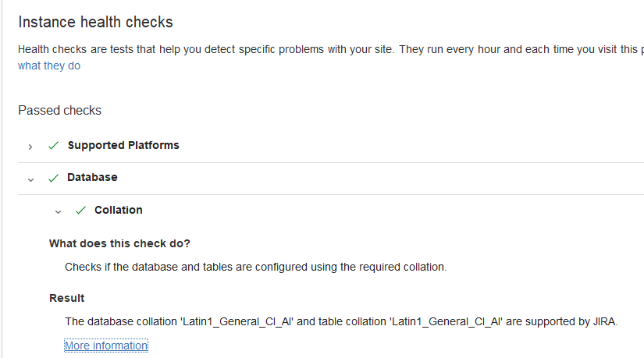Click the green checkmark beside Collation
This screenshot has height=358, width=644.
(80, 211)
